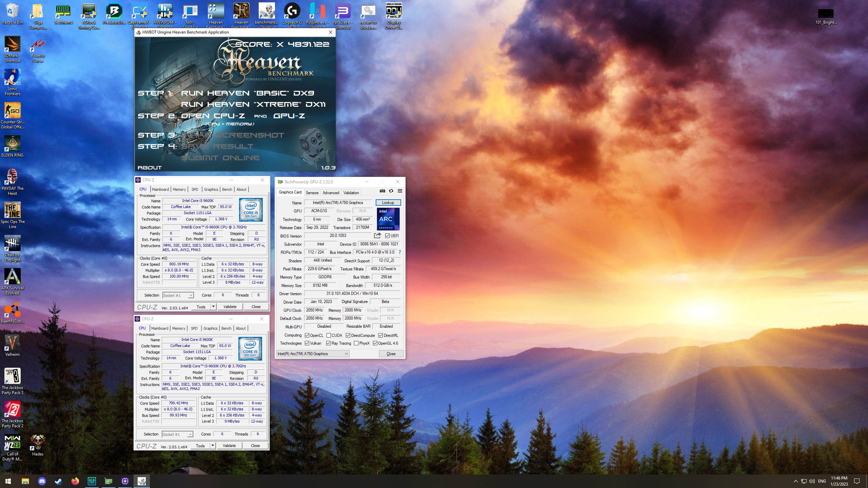Image resolution: width=868 pixels, height=488 pixels.
Task: Open Sonic Frontiers desktop icon
Action: pyautogui.click(x=13, y=83)
